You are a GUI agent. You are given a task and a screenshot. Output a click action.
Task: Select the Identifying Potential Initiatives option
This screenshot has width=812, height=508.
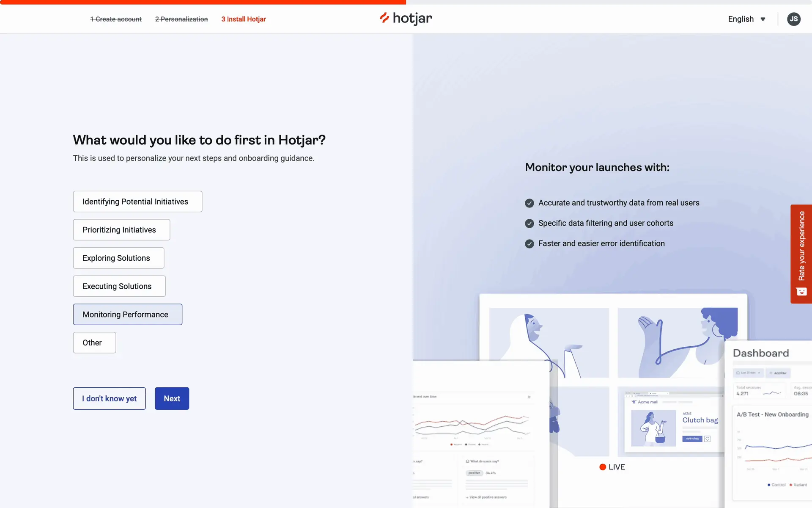tap(137, 202)
